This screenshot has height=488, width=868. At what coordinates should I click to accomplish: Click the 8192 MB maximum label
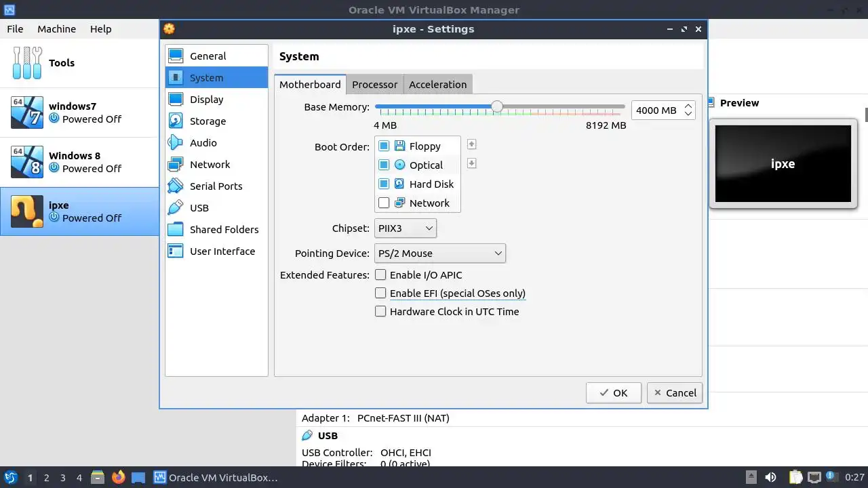coord(606,125)
